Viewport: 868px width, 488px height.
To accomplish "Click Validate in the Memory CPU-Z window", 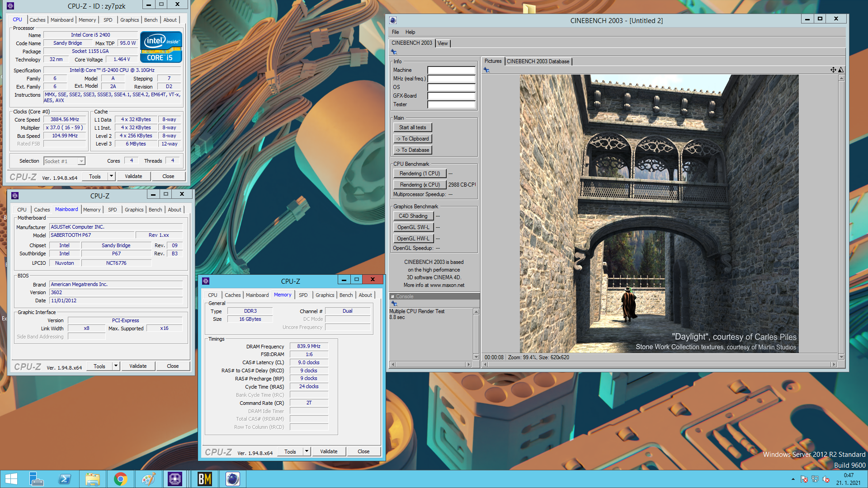I will pyautogui.click(x=329, y=451).
